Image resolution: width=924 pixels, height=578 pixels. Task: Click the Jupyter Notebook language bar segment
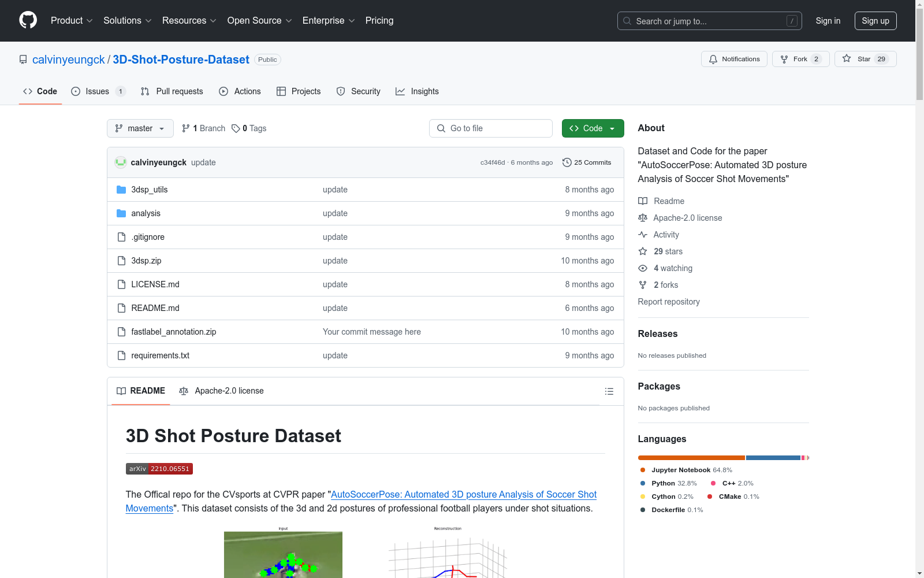[691, 458]
